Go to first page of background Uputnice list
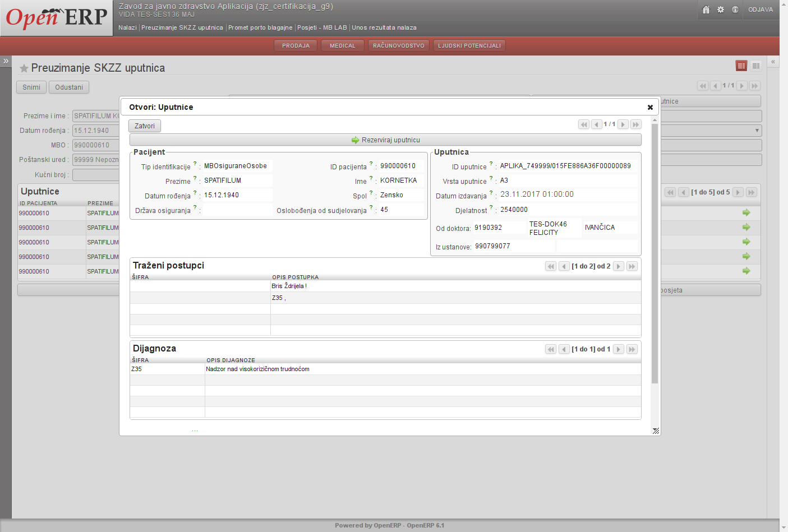 point(670,192)
